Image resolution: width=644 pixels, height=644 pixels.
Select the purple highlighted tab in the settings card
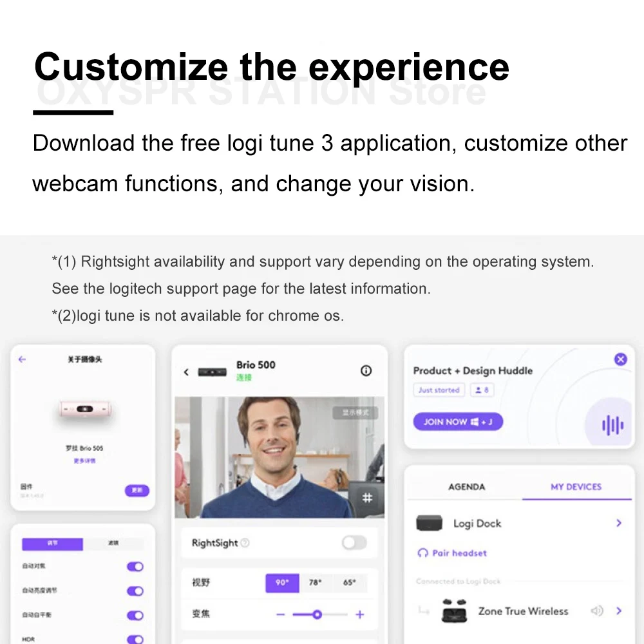53,544
